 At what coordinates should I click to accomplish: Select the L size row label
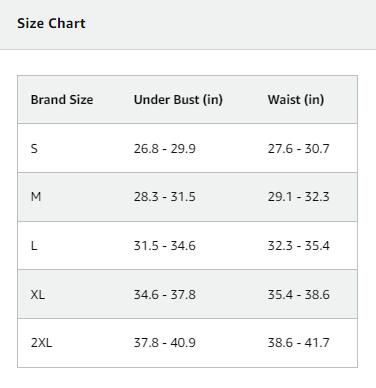34,246
